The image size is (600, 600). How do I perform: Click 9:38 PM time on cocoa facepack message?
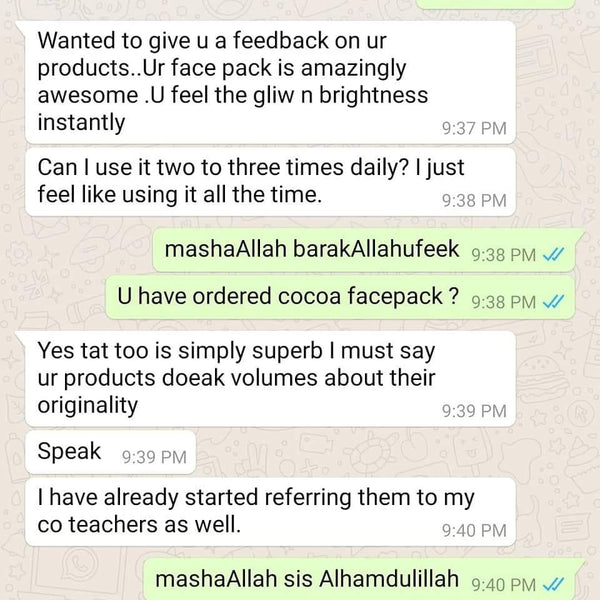[503, 302]
